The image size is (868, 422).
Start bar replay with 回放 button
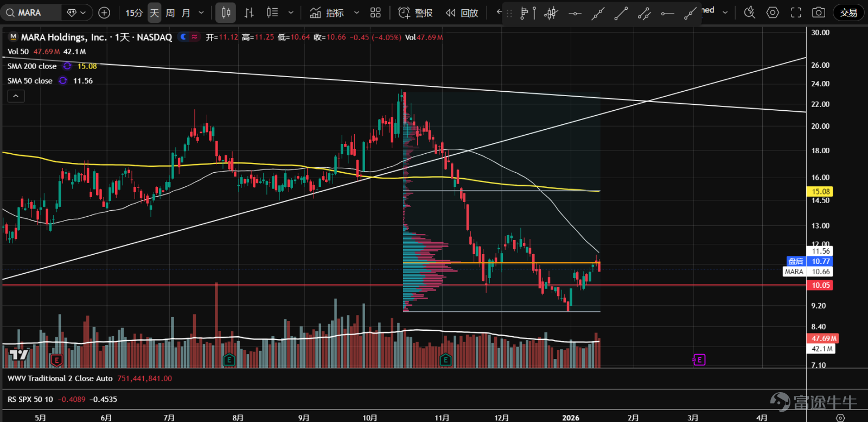(462, 12)
